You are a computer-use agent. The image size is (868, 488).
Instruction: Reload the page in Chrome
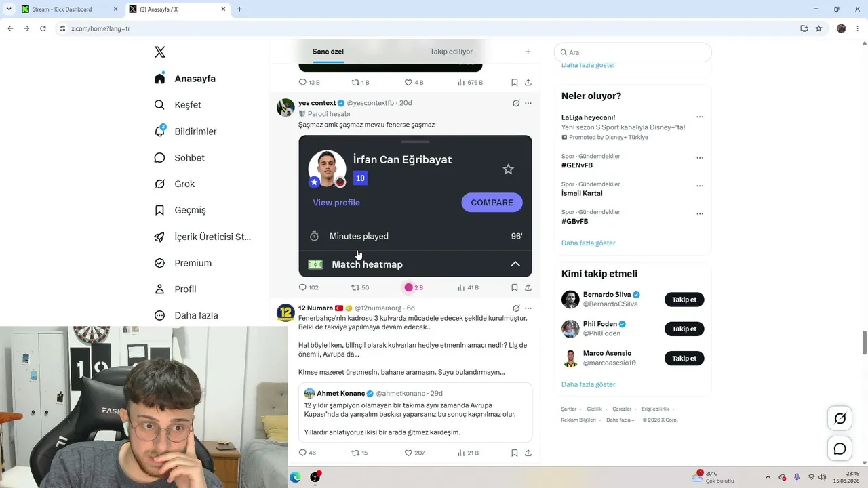43,28
